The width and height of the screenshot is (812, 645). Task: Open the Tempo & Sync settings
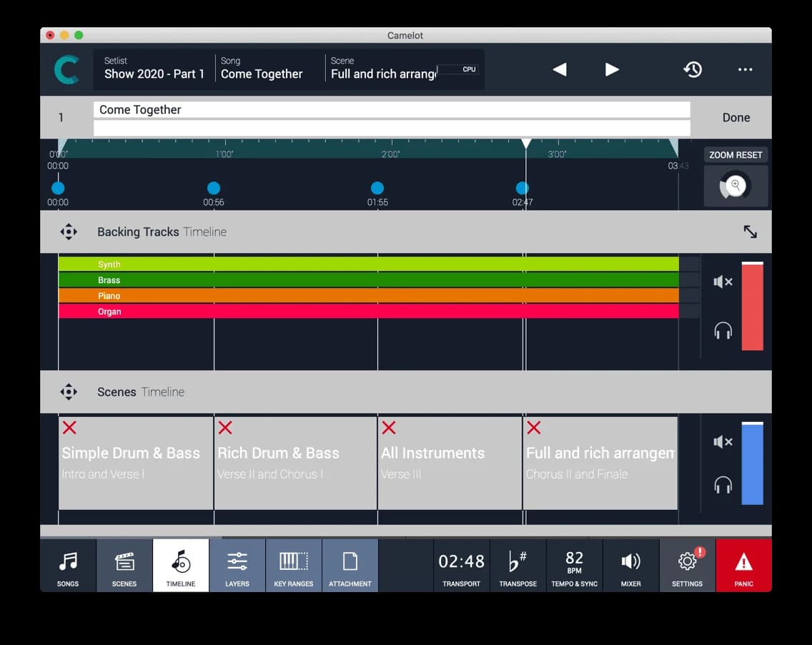[x=574, y=565]
